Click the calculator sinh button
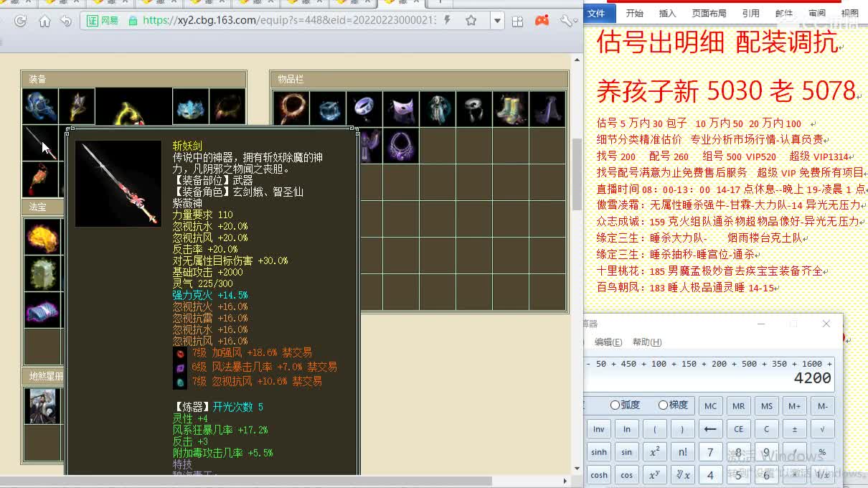Screen dimensions: 868x488 [x=599, y=452]
